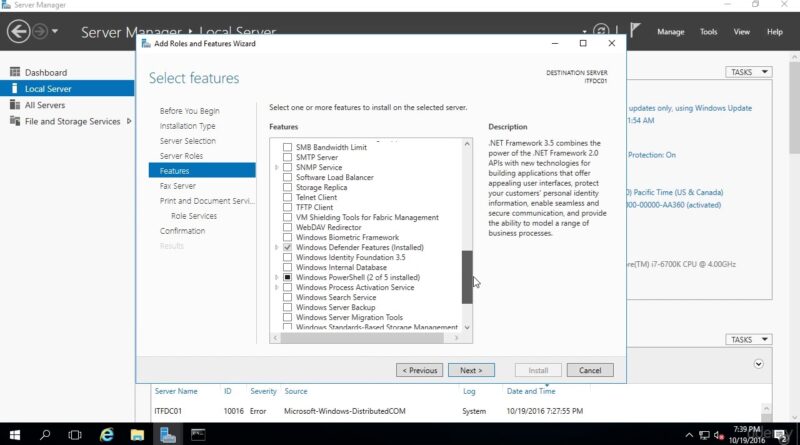Click the network icon in system tray
Screen dimensions: 800x445
704,435
